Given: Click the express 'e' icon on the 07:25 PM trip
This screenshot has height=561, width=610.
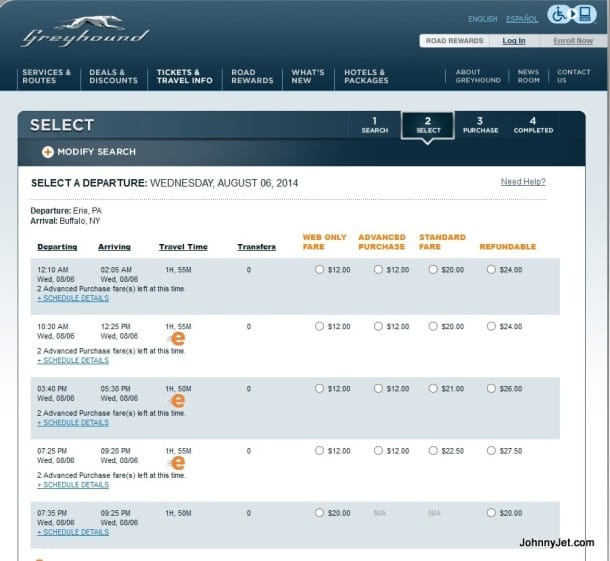Looking at the screenshot, I should point(177,463).
